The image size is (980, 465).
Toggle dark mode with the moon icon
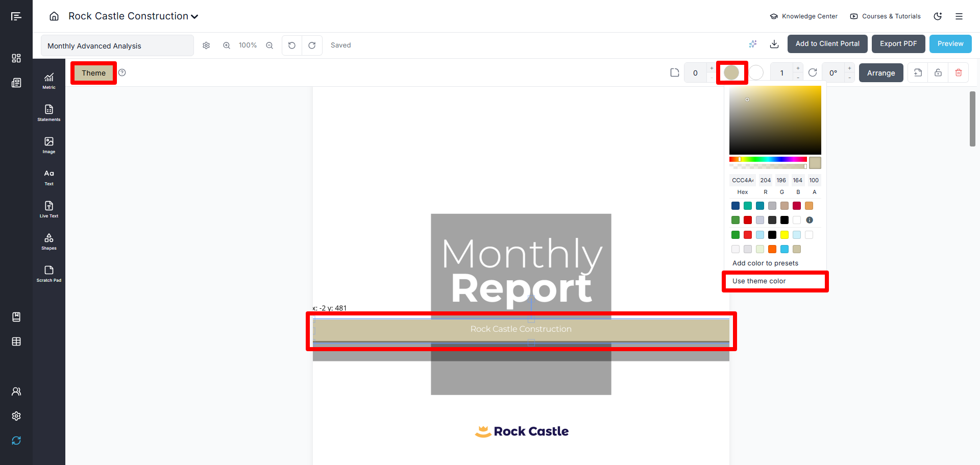(x=938, y=16)
